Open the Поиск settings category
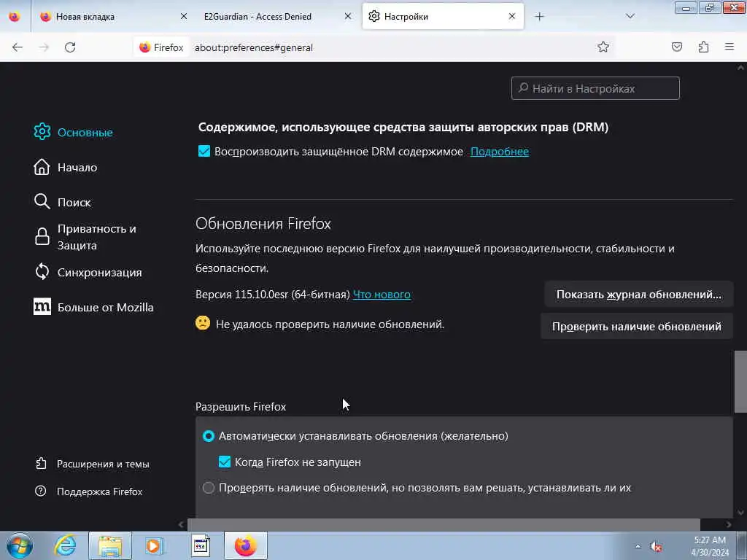This screenshot has width=747, height=560. click(x=63, y=202)
